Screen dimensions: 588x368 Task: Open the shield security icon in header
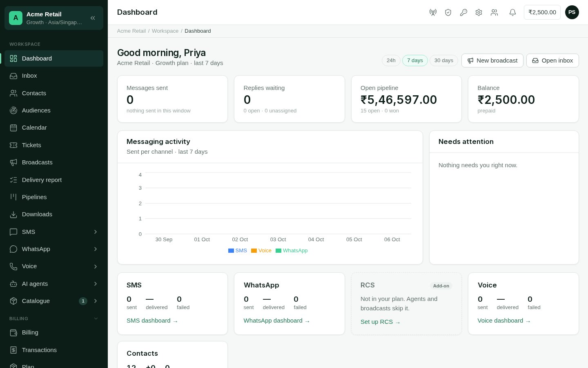448,12
